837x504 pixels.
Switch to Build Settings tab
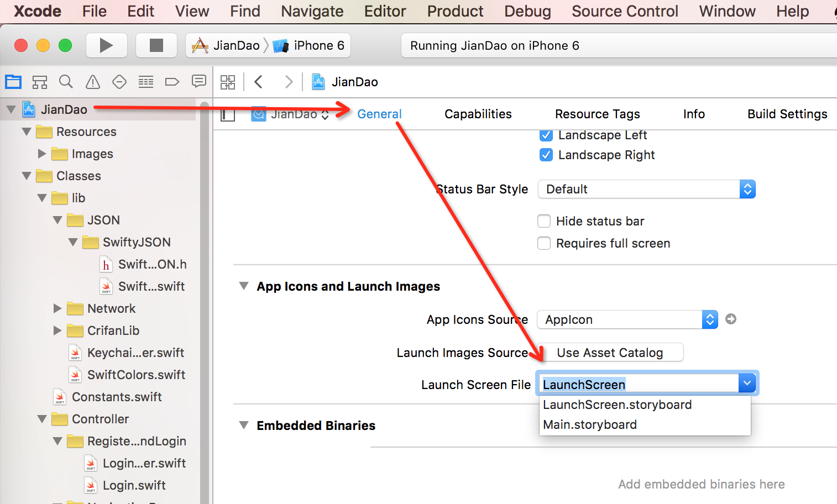coord(787,114)
